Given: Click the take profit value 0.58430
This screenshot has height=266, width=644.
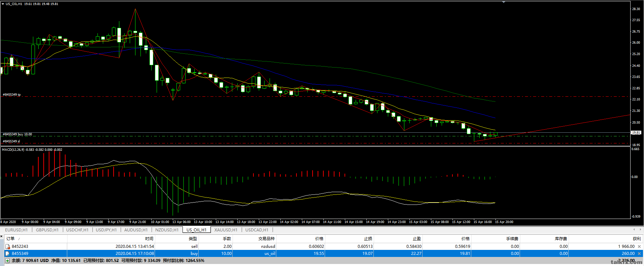Looking at the screenshot, I should 414,247.
